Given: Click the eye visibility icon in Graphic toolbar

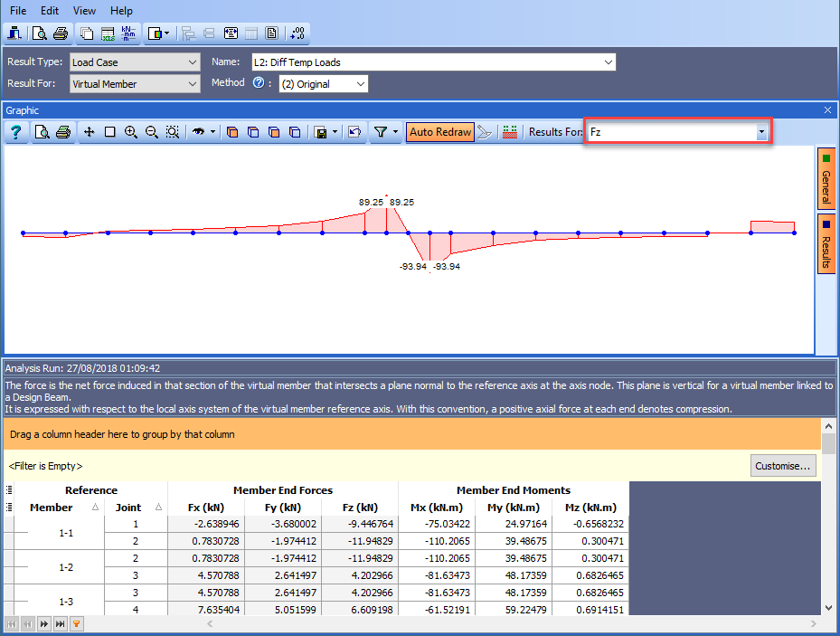Looking at the screenshot, I should (x=199, y=132).
